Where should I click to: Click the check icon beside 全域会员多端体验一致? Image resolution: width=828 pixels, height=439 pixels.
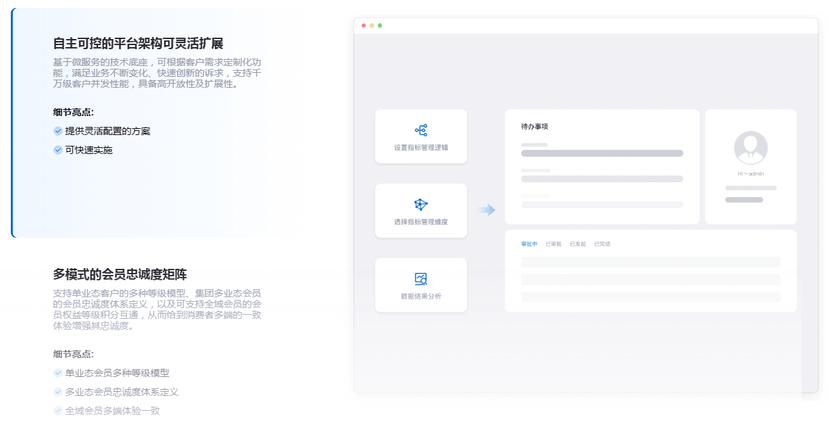tap(58, 411)
